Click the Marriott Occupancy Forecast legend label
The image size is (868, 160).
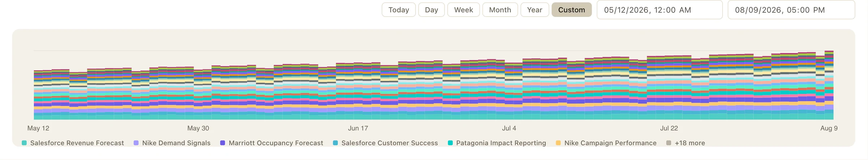276,143
